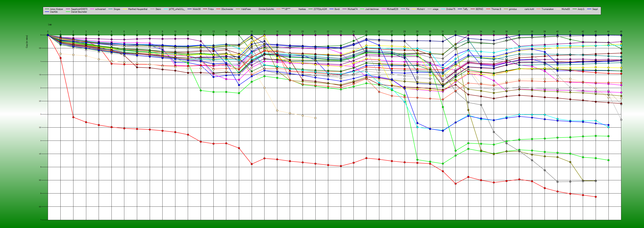Screen dimensions: 644x228
Task: Select girindus in the legend
Action: pos(513,9)
